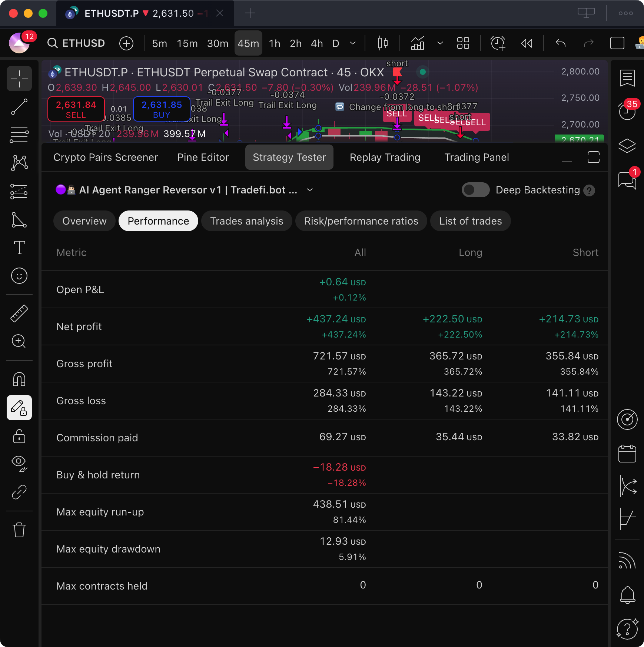The height and width of the screenshot is (647, 644).
Task: Switch to the Pine Editor tab
Action: coord(203,157)
